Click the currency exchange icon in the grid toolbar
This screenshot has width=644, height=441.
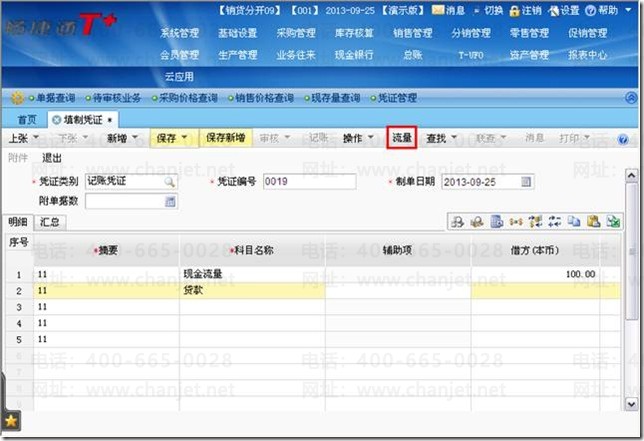tap(516, 222)
